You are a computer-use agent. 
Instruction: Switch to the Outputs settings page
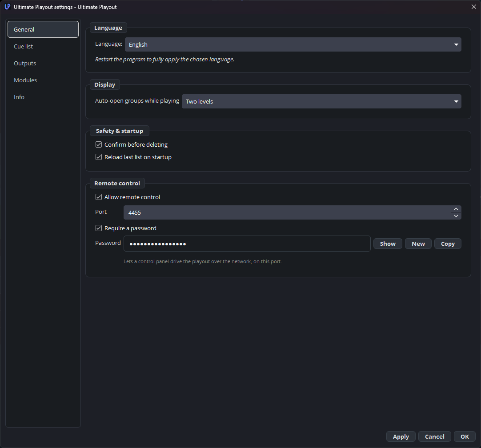coord(43,63)
